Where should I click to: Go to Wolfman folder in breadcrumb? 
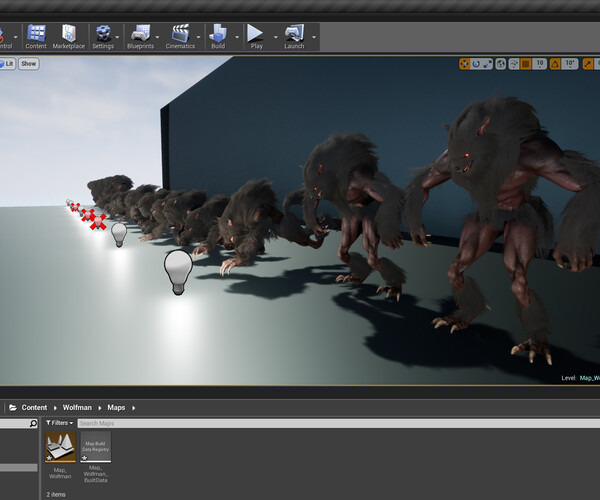pos(77,407)
